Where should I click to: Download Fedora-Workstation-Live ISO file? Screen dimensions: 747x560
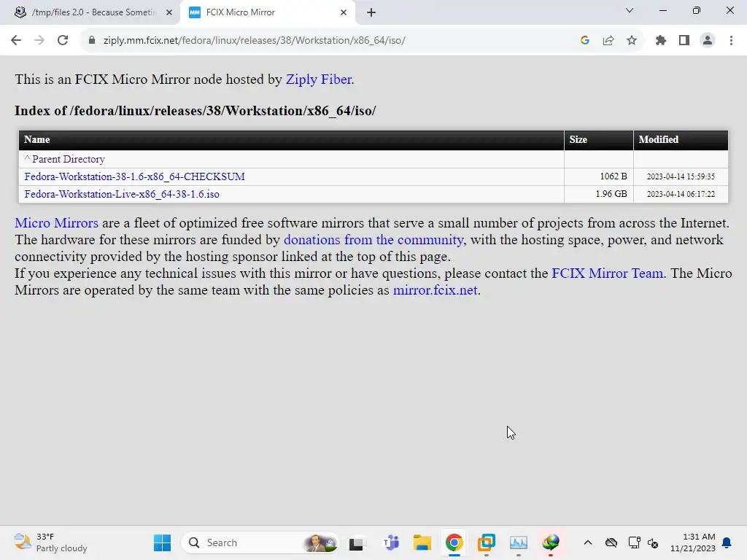[x=122, y=194]
